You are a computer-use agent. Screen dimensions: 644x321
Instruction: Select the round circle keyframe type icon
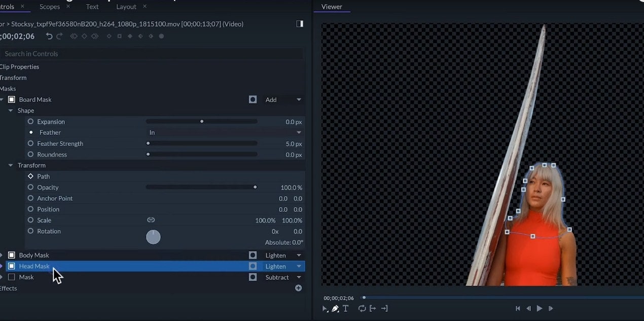coord(162,36)
